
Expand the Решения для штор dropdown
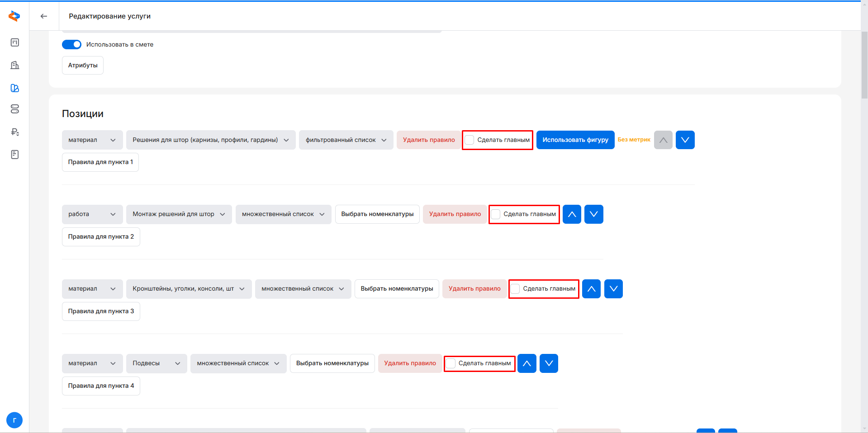(x=211, y=140)
